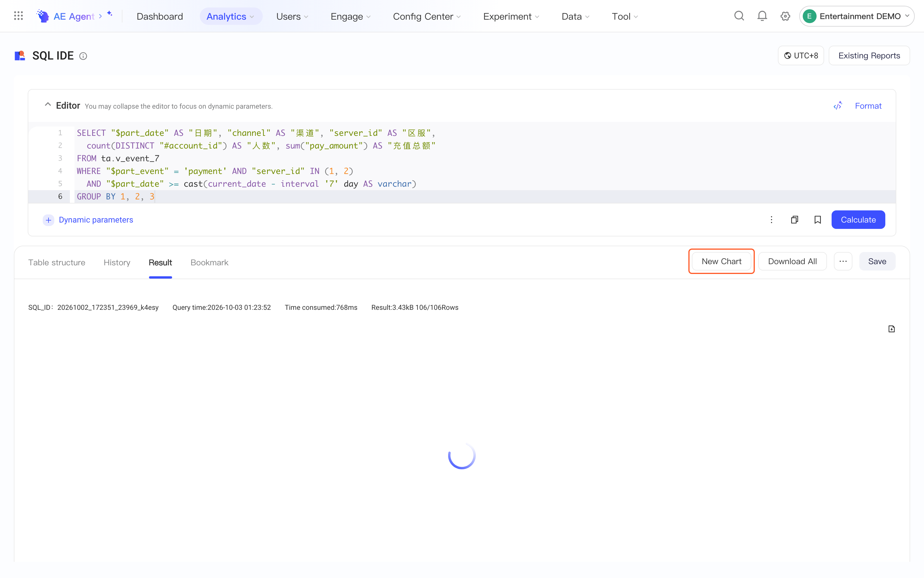Expand the Users dropdown menu

[292, 16]
